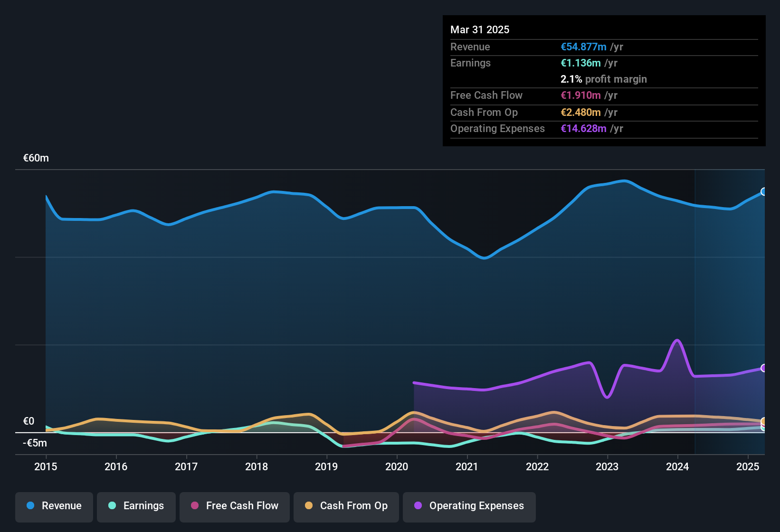Click the Cash From Op endpoint marker
The width and height of the screenshot is (780, 532).
(764, 422)
